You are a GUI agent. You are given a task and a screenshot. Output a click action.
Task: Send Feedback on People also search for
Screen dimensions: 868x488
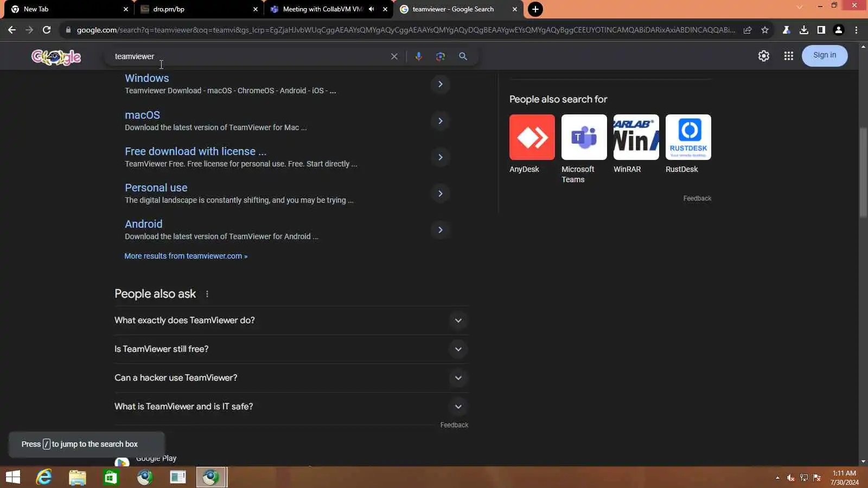(x=697, y=198)
